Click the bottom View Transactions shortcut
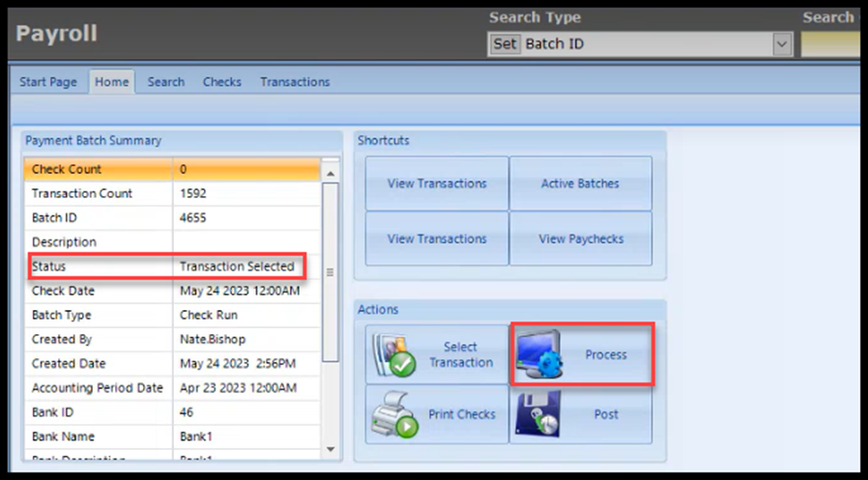 tap(437, 239)
